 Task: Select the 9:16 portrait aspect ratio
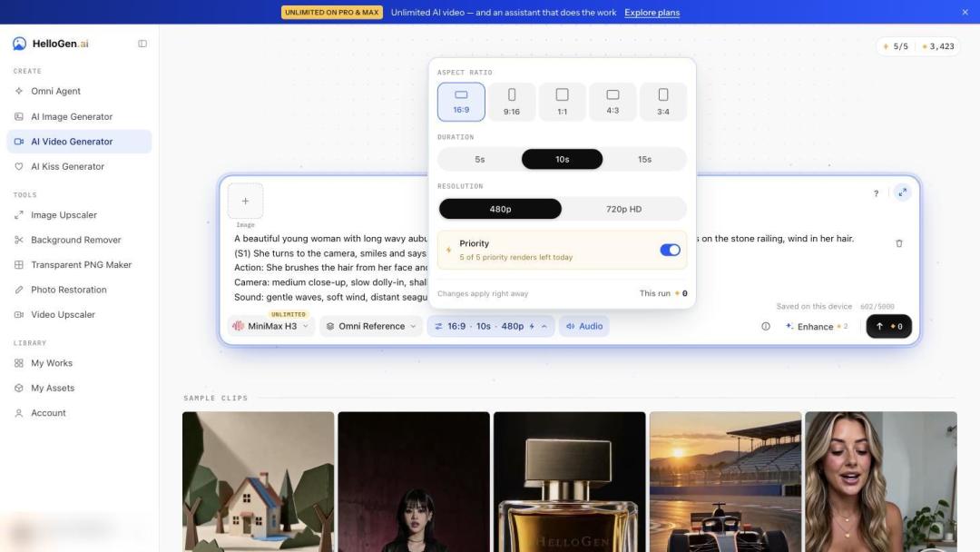click(511, 102)
